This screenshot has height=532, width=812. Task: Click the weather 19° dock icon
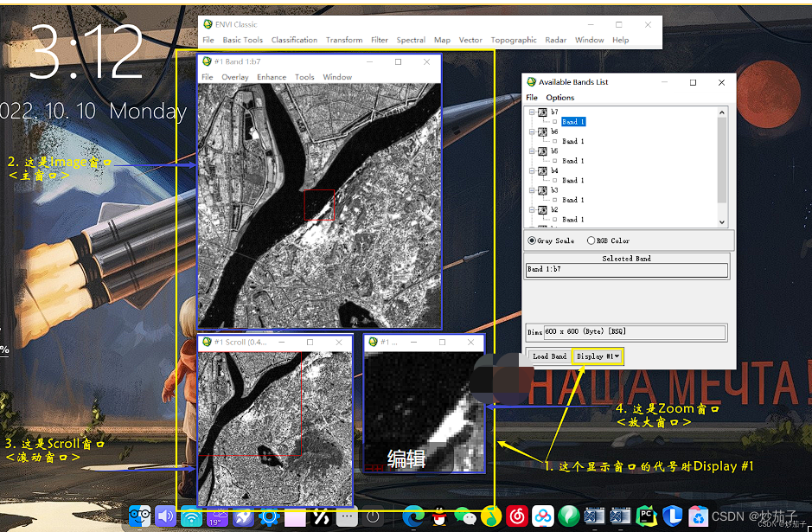[217, 516]
